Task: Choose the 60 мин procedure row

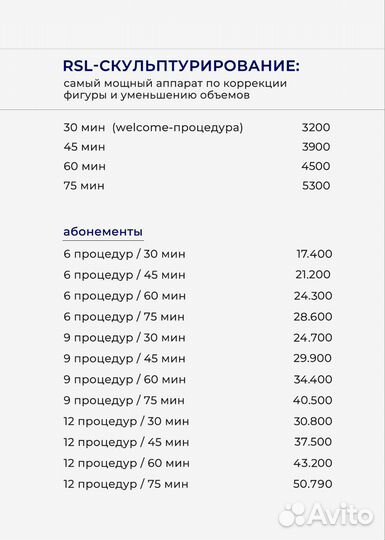Action: click(x=197, y=166)
